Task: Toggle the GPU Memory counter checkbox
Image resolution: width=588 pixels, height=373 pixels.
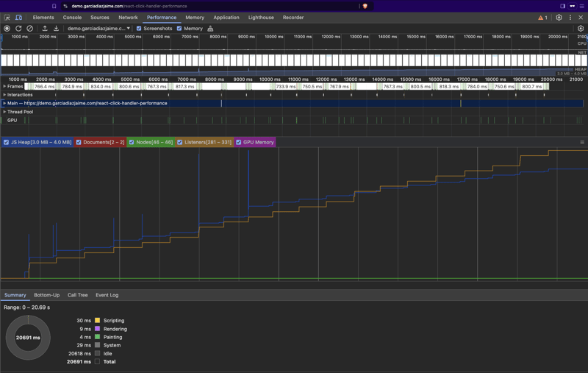Action: (x=238, y=142)
